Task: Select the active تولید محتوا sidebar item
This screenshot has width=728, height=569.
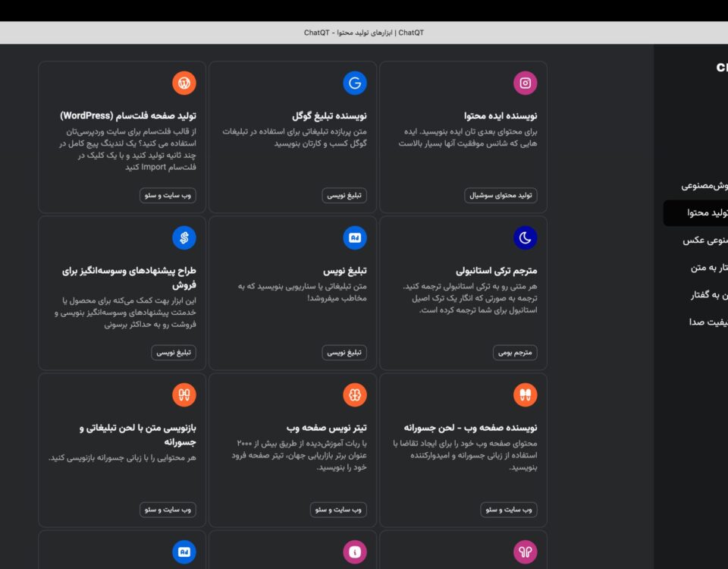Action: pos(695,212)
